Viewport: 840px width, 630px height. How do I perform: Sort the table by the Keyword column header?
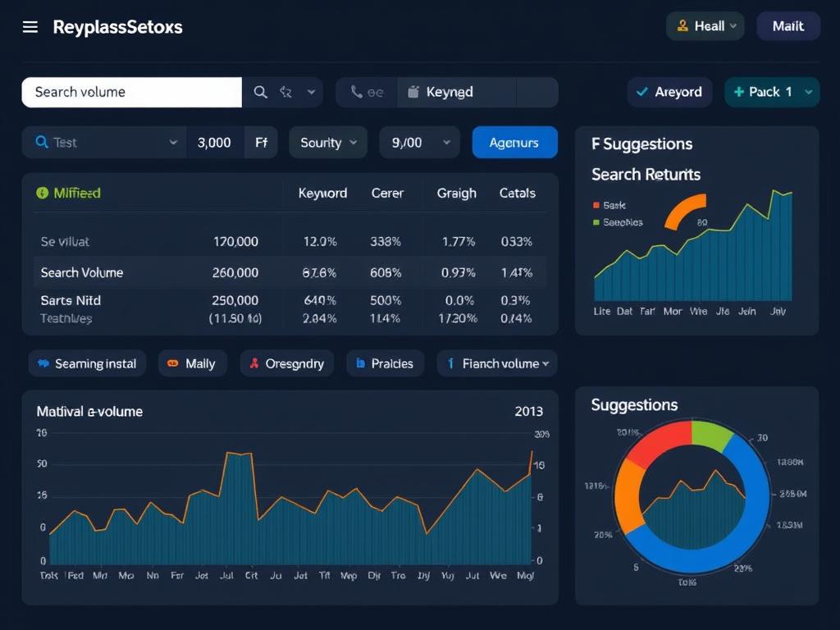[322, 193]
